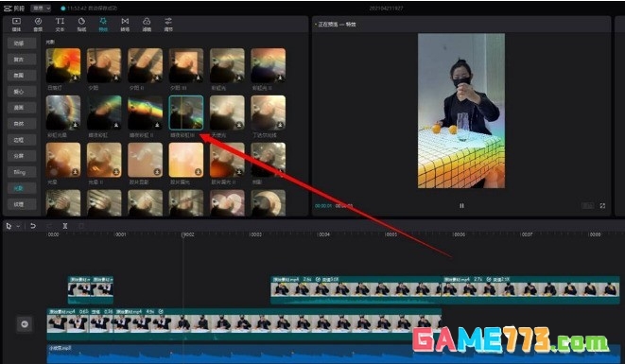
Task: Download the 天使光 effect via its icon
Action: (x=239, y=125)
